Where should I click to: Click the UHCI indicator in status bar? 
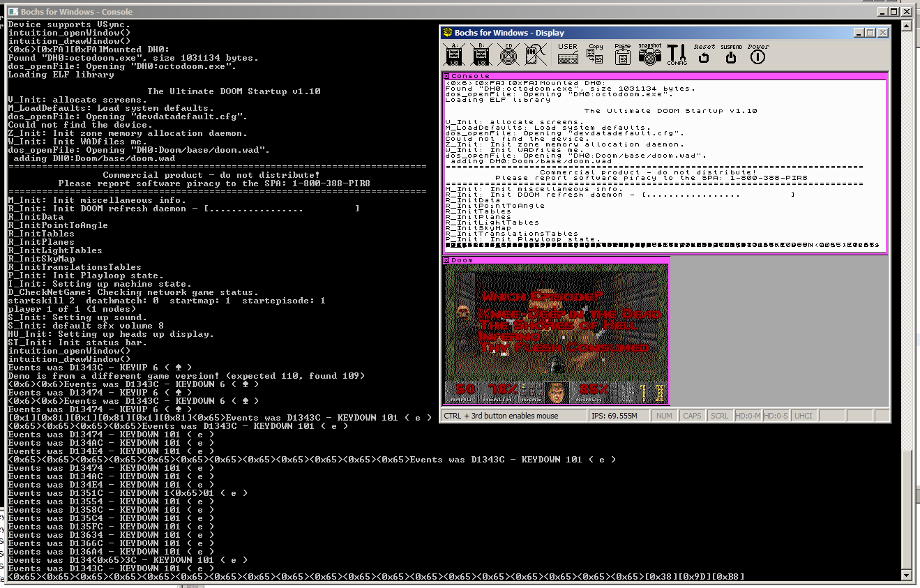[x=803, y=416]
